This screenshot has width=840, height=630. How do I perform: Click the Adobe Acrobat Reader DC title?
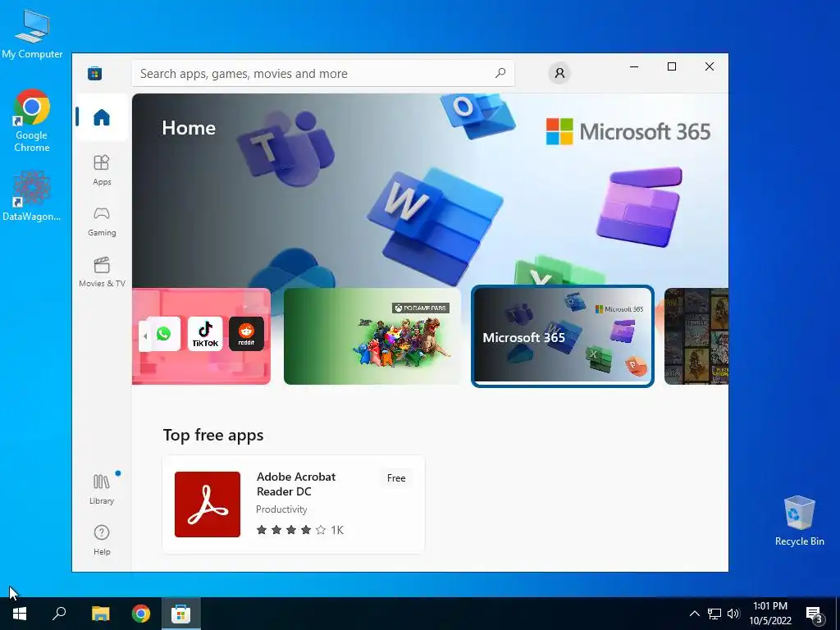[296, 484]
